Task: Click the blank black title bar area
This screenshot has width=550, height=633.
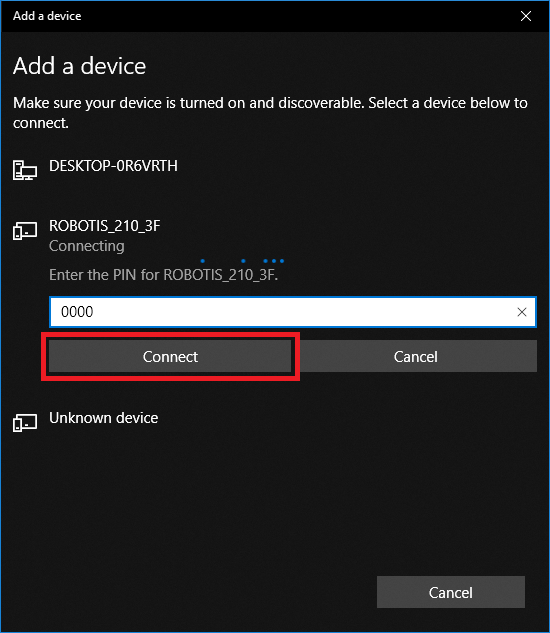Action: click(x=297, y=16)
